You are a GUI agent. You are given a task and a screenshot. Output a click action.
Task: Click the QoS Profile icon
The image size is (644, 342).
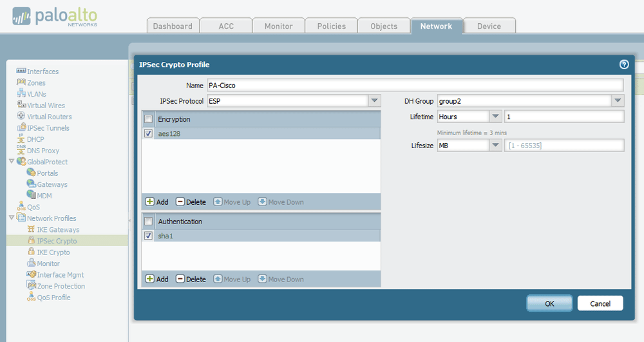31,298
